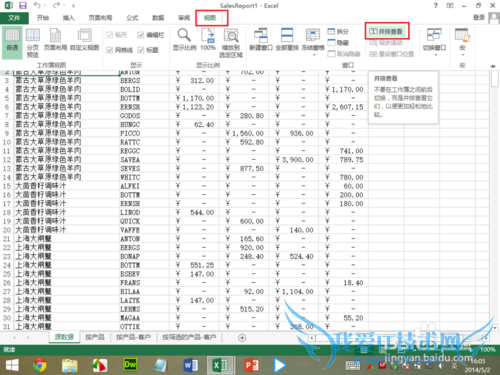This screenshot has height=375, width=500.
Task: Open File Explorer from taskbar
Action: pos(70,365)
